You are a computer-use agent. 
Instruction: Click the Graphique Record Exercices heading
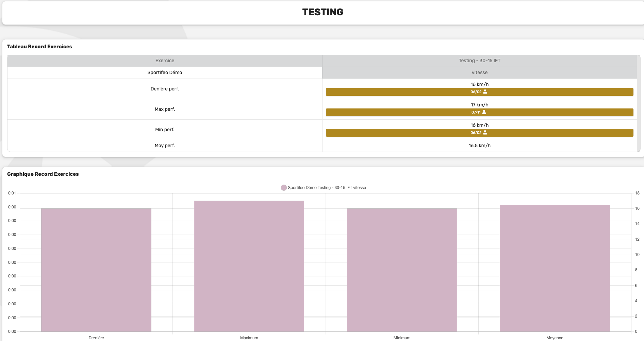click(43, 174)
